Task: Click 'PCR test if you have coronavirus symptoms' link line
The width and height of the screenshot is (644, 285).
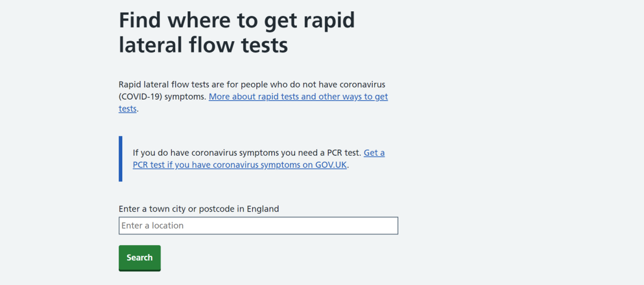Action: 216,165
